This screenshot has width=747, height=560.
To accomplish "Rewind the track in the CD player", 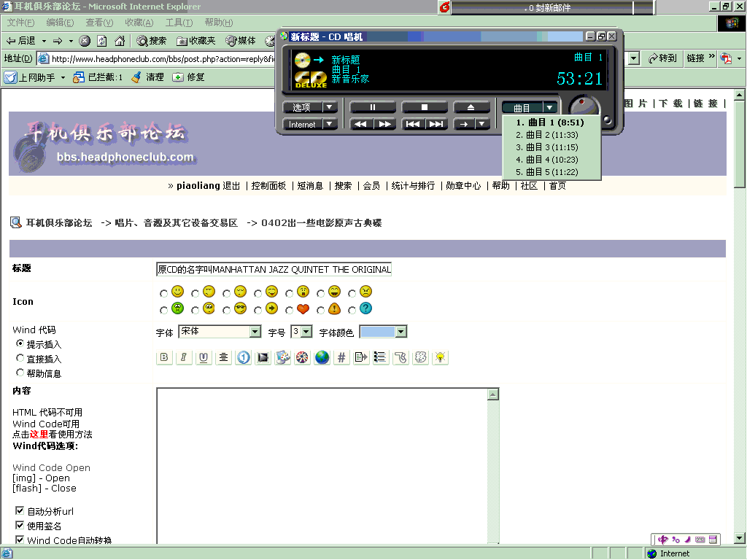I will point(360,124).
